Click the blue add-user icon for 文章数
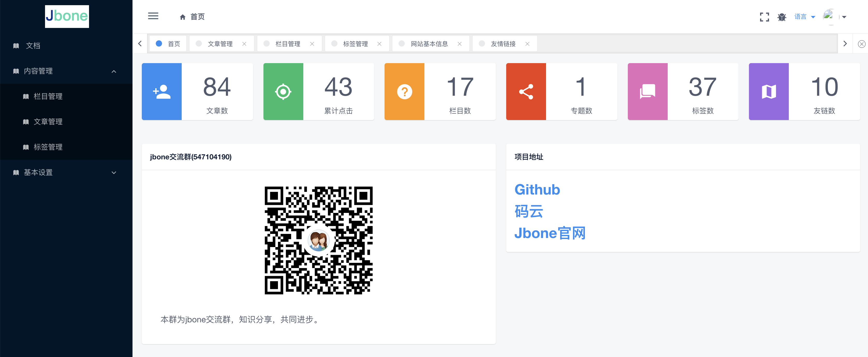Screen dimensions: 868x357 [161, 92]
